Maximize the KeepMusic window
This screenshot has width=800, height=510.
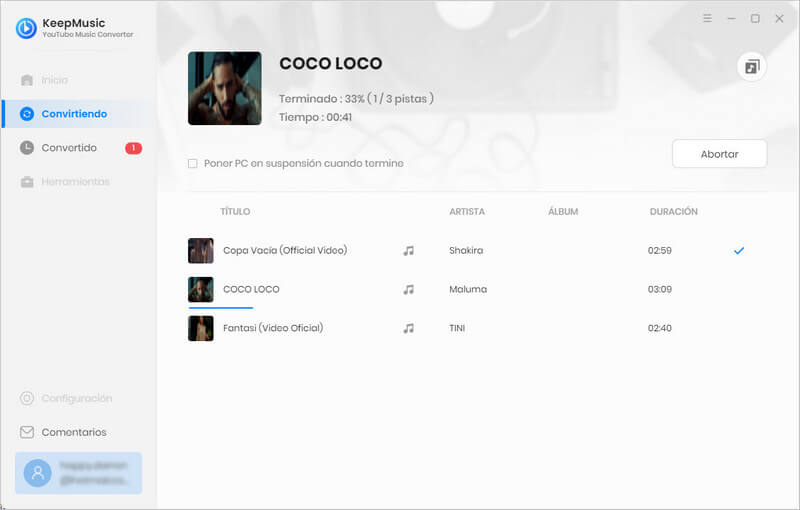(755, 18)
